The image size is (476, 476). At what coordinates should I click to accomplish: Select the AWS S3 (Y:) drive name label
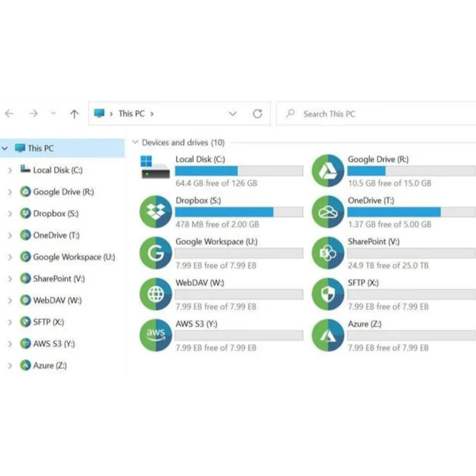pos(197,324)
